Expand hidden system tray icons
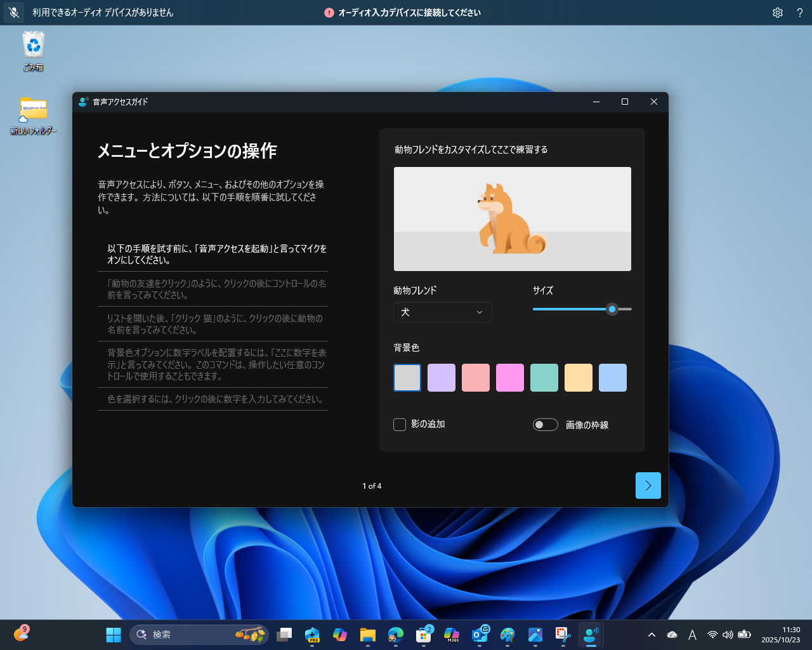 652,634
